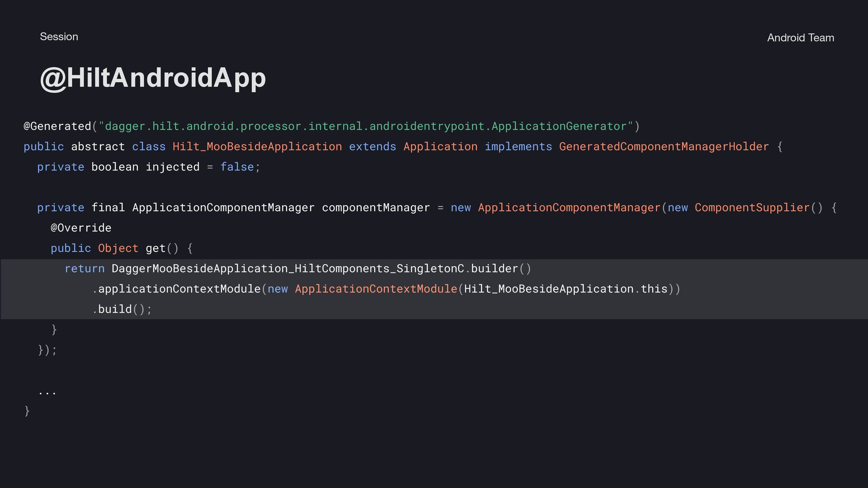Click 'get()' method name
Image resolution: width=868 pixels, height=488 pixels.
point(162,249)
